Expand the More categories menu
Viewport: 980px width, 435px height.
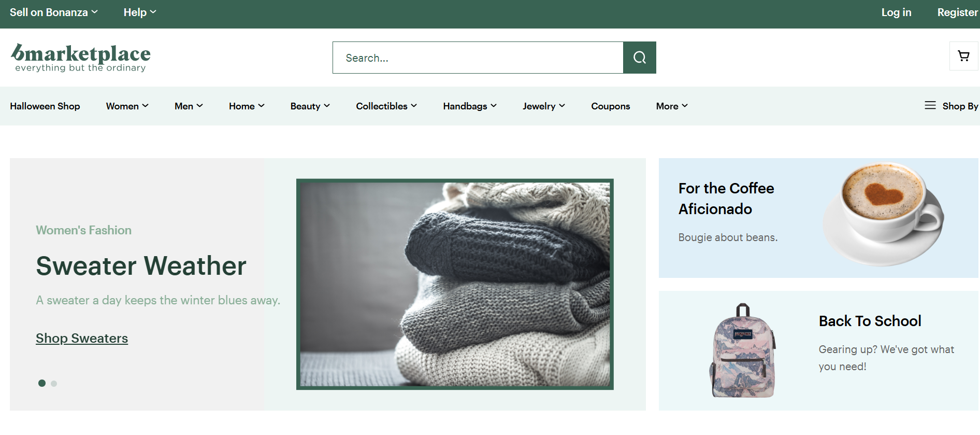(671, 106)
